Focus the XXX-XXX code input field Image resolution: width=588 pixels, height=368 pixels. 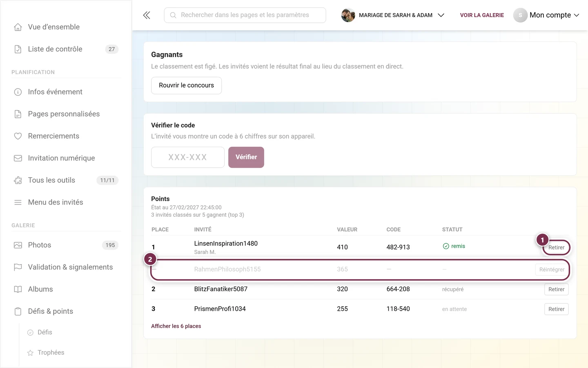pyautogui.click(x=188, y=157)
